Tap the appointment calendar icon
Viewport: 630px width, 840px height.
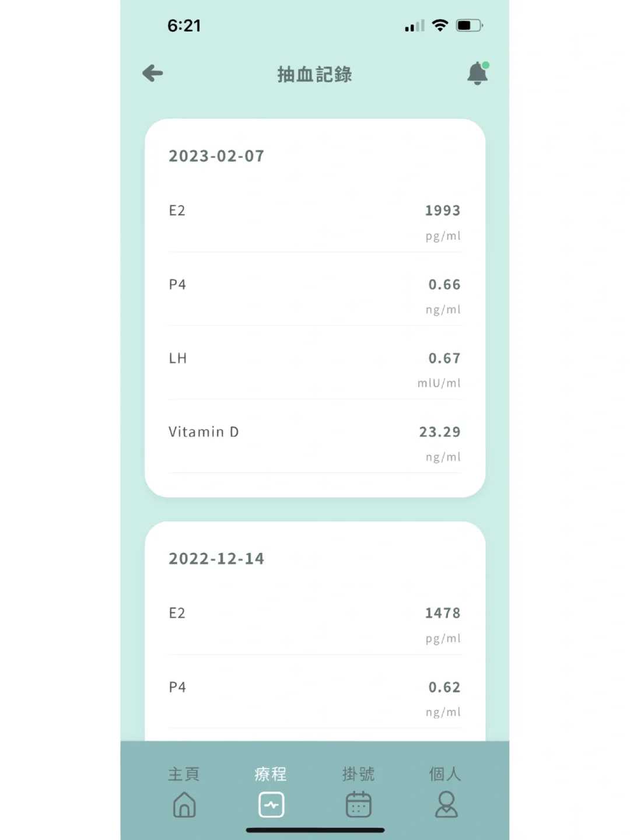[x=358, y=804]
